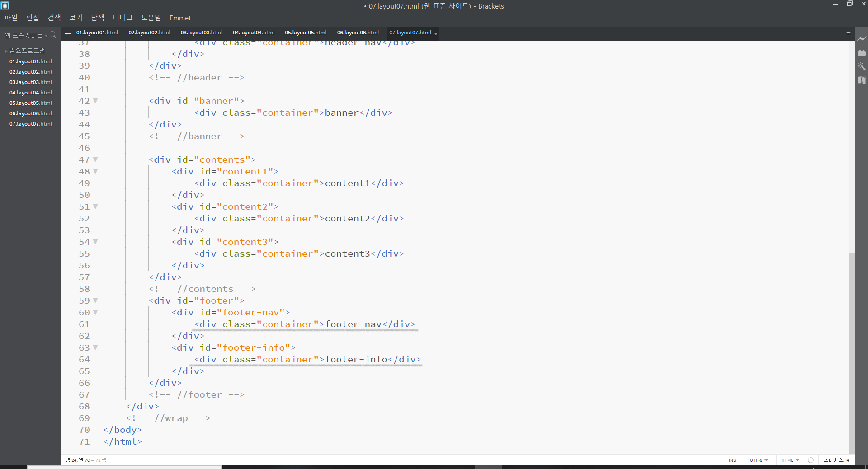This screenshot has width=868, height=469.
Task: Open the 파일 menu
Action: click(x=11, y=18)
